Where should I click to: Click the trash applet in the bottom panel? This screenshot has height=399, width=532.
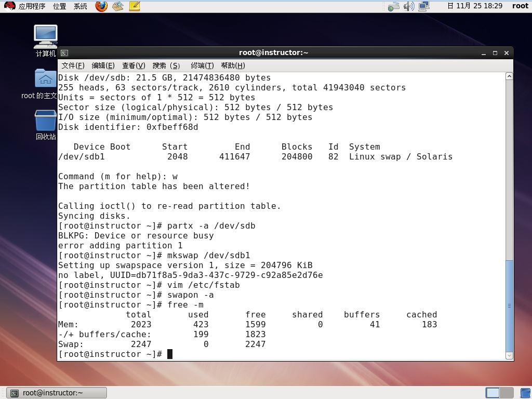point(525,393)
